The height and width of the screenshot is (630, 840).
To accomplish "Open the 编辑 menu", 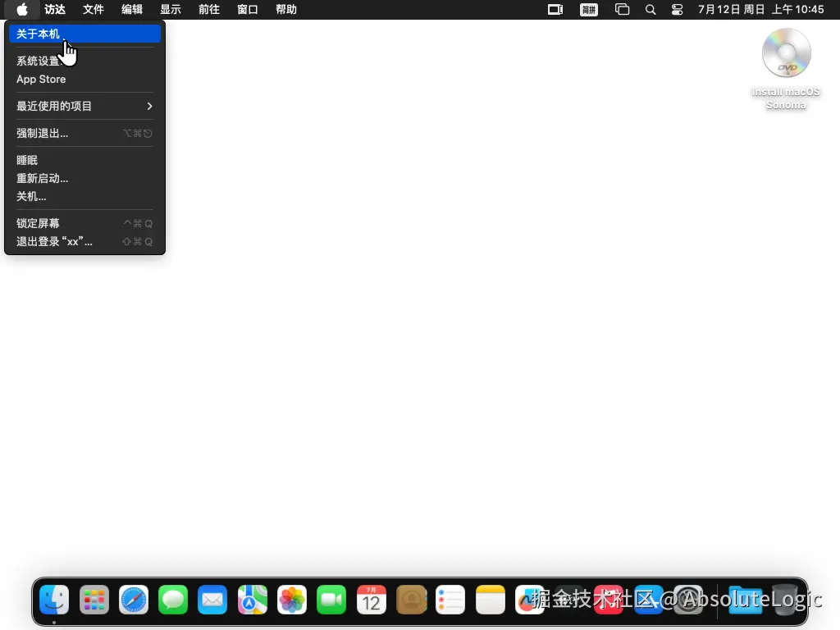I will point(132,10).
